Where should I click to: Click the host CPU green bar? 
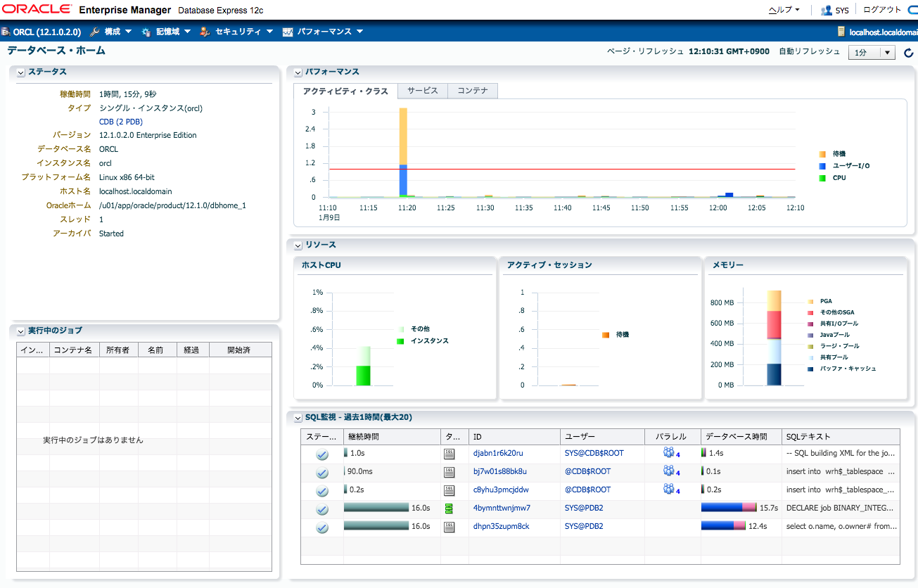coord(363,376)
